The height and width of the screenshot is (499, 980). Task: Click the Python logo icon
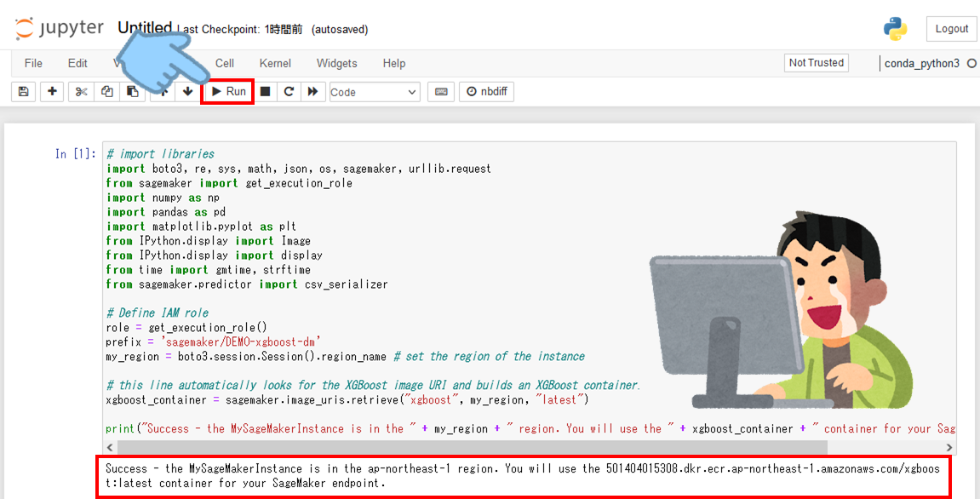(x=896, y=29)
